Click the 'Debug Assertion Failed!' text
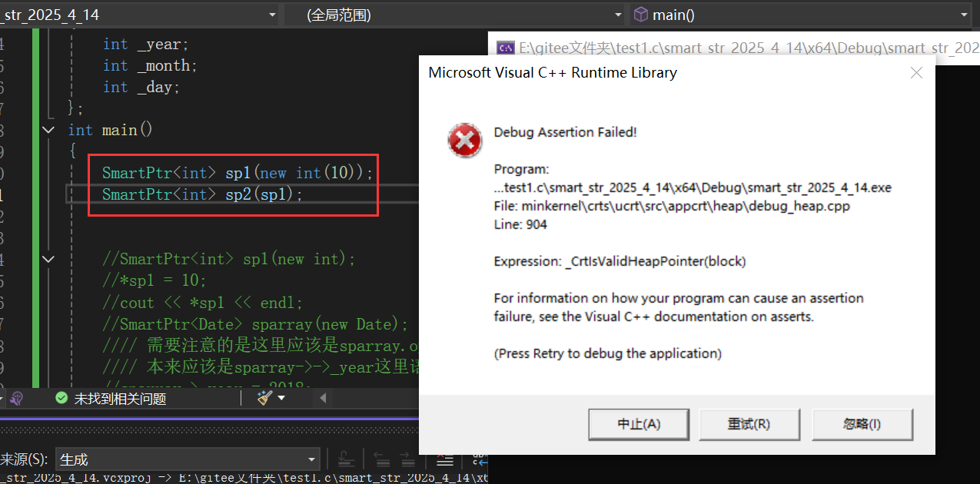980x484 pixels. click(x=565, y=132)
